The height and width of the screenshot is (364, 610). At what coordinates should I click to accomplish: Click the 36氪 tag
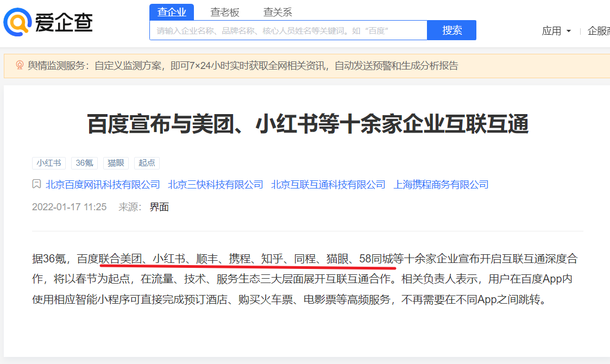tap(84, 163)
